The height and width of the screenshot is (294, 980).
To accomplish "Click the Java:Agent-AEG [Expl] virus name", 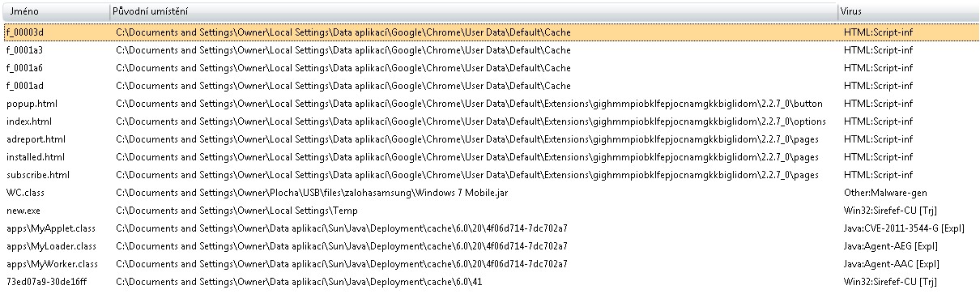I will coord(892,246).
